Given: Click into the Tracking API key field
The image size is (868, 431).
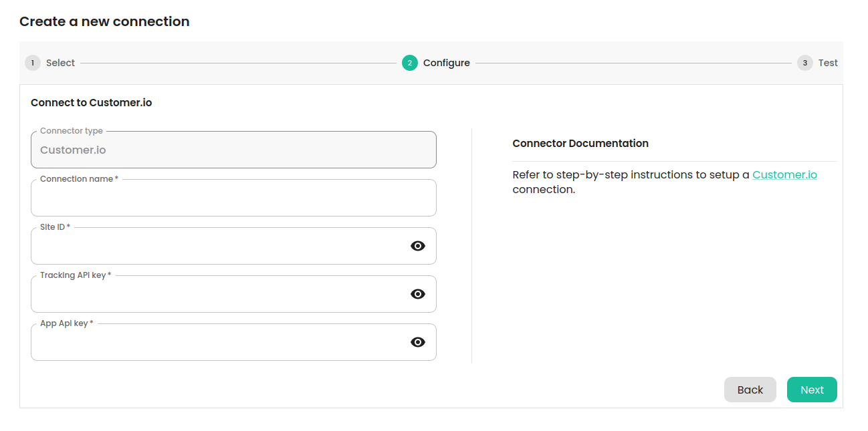Looking at the screenshot, I should click(x=233, y=294).
